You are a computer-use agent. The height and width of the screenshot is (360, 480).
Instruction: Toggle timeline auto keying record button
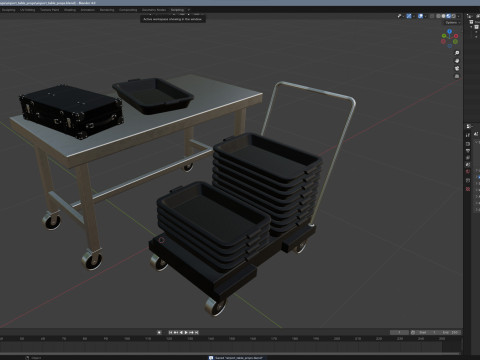tap(159, 332)
